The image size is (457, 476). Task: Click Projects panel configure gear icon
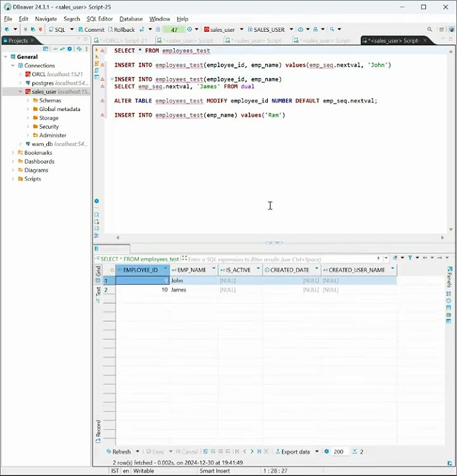69,48
